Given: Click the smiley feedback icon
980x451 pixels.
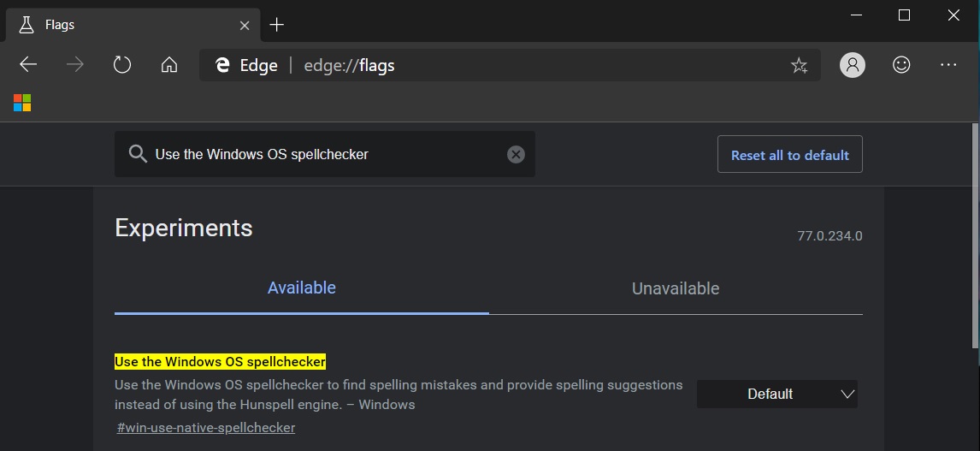Looking at the screenshot, I should point(900,65).
